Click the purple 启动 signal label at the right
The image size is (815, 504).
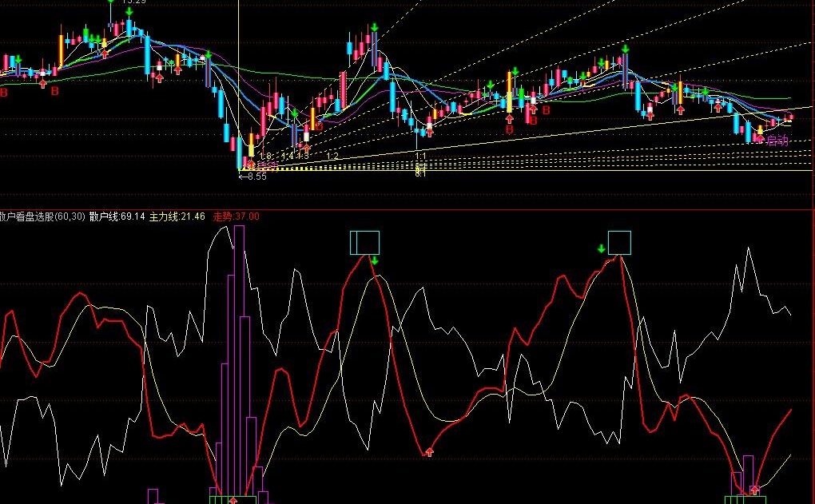[777, 141]
